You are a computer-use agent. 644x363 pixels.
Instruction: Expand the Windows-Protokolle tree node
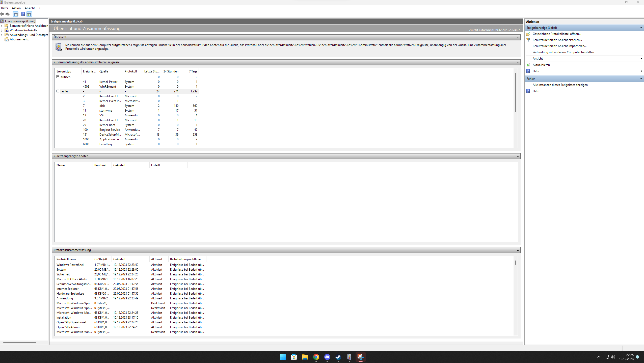pos(2,30)
